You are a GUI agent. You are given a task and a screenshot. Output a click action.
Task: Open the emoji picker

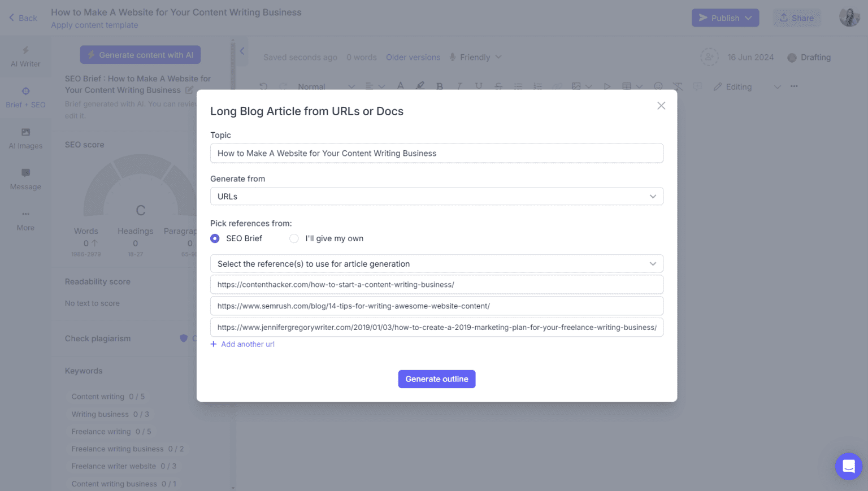click(657, 86)
